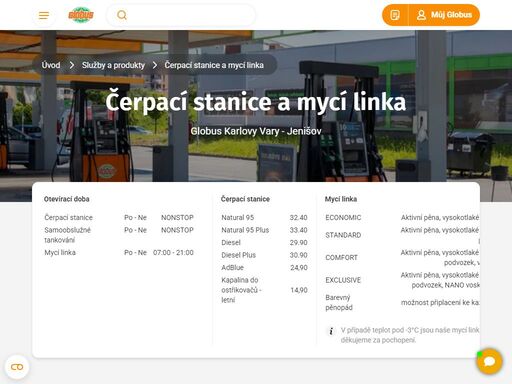512x384 pixels.
Task: Open the shopping list icon button
Action: click(x=395, y=15)
